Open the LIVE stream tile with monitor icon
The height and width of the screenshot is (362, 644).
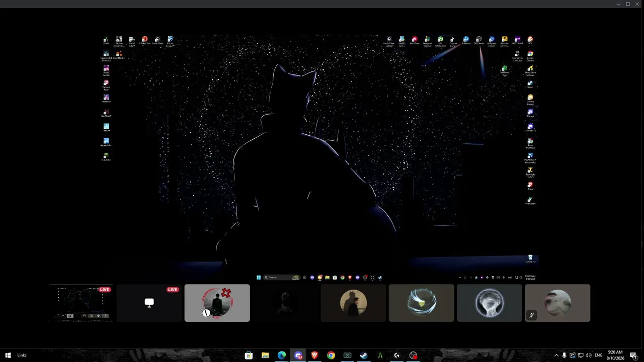[x=149, y=303]
